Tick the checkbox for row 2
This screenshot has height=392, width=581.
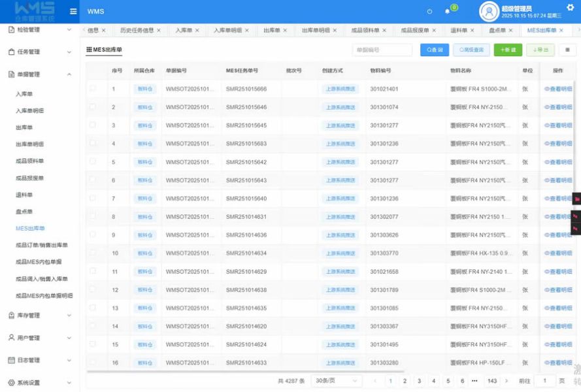coord(93,106)
